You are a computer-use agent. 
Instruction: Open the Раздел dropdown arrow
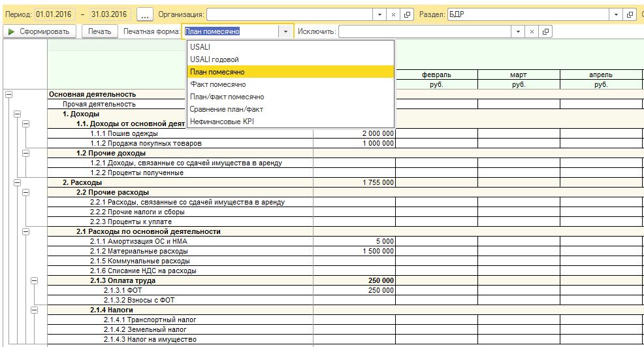click(616, 14)
